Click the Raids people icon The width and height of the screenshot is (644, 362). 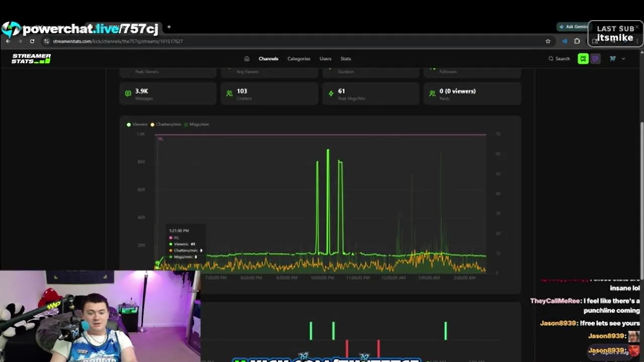coord(432,93)
